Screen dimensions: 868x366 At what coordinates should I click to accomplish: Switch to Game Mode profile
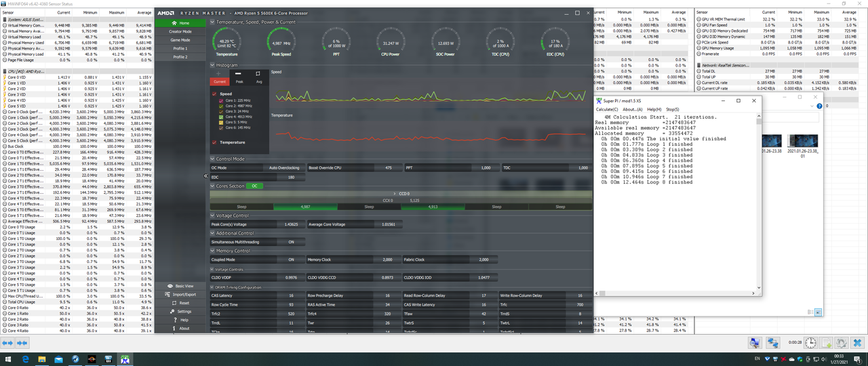(180, 40)
